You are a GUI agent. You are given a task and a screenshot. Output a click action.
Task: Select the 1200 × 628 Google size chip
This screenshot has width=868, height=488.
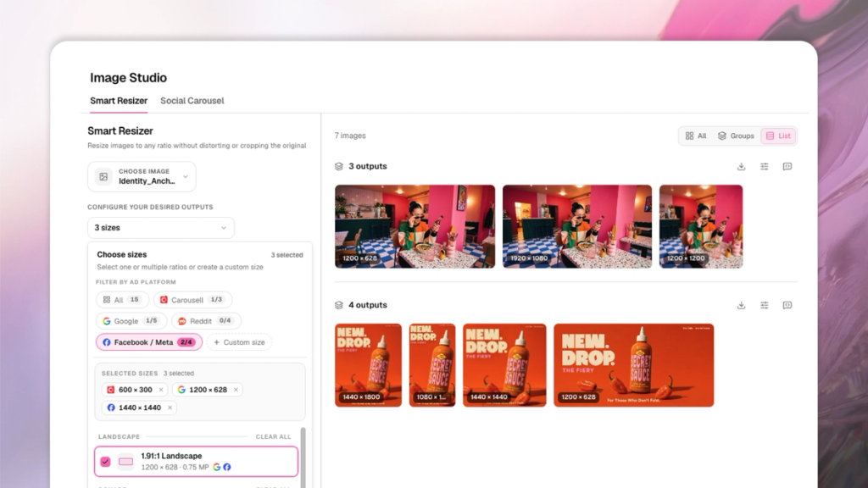(x=208, y=390)
